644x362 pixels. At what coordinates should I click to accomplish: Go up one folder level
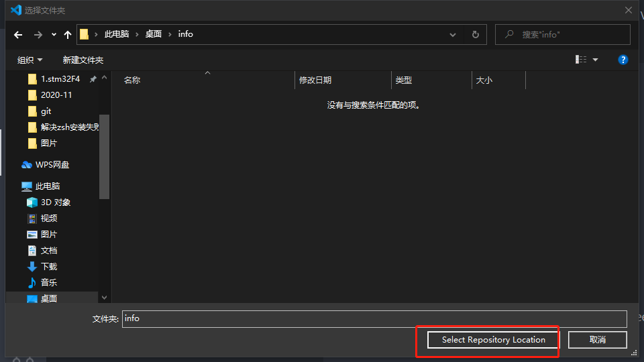pyautogui.click(x=68, y=35)
